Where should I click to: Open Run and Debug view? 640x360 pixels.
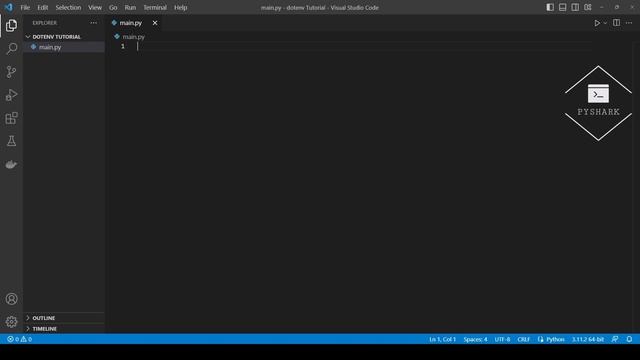pos(11,95)
